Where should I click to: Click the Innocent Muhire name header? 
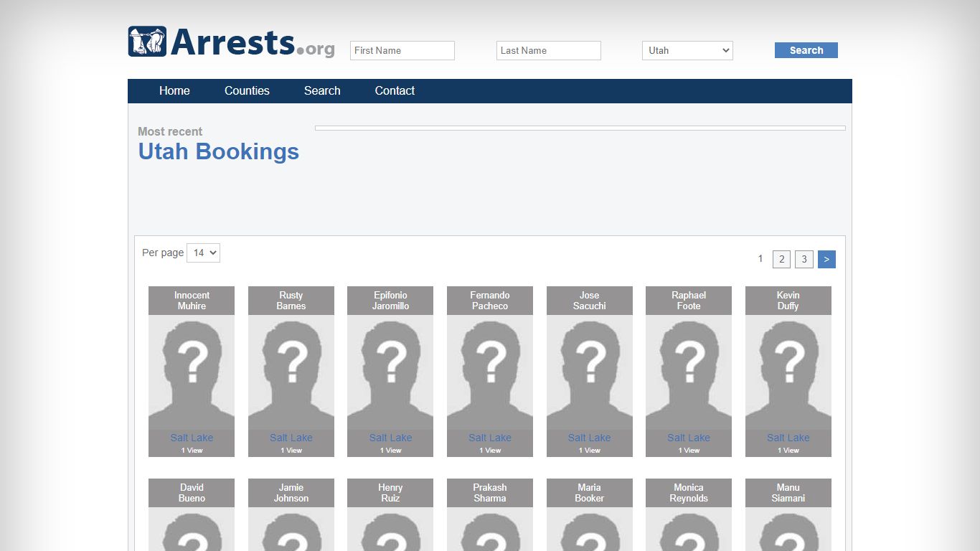point(192,301)
